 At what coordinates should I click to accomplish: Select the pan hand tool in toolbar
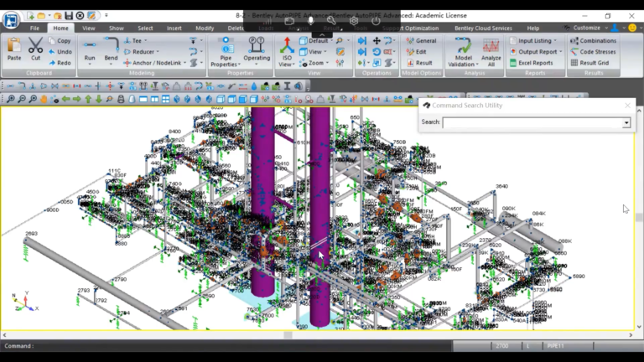(x=44, y=100)
